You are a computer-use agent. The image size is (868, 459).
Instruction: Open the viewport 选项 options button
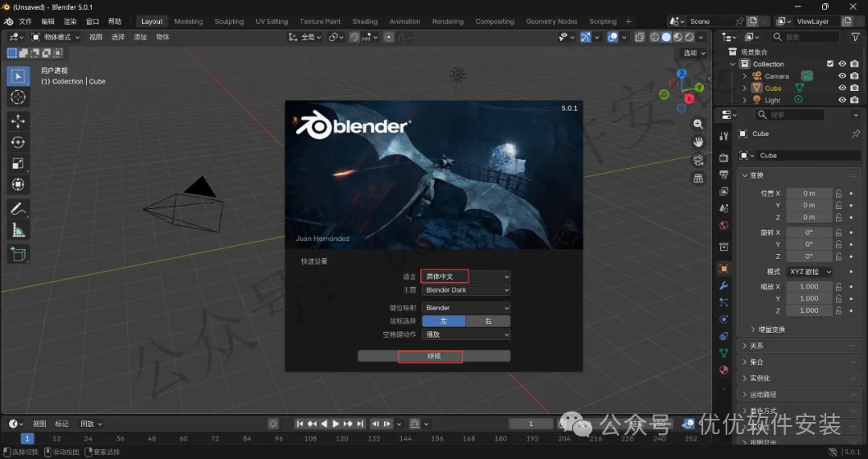(694, 53)
